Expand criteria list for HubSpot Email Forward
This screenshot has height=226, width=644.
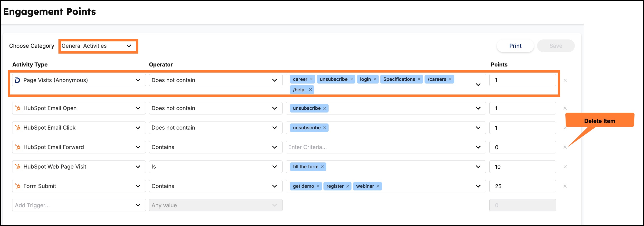(x=478, y=147)
